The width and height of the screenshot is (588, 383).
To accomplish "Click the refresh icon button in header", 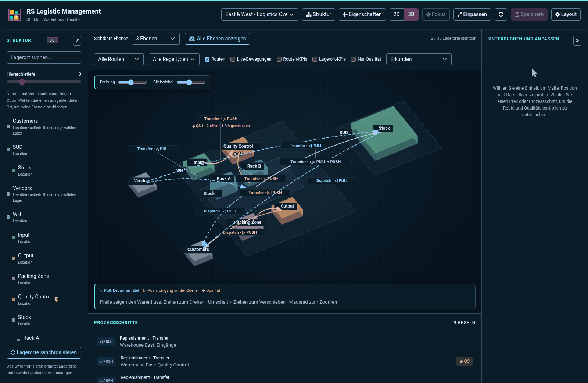I will tap(501, 14).
